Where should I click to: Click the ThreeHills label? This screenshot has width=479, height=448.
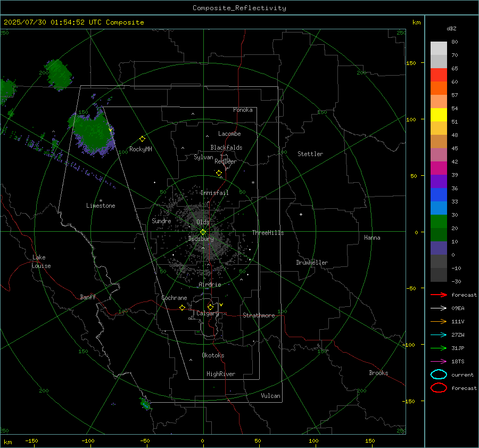tap(268, 233)
